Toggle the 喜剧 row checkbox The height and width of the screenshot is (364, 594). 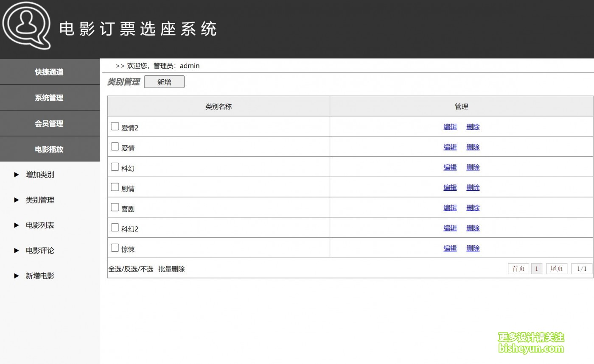pyautogui.click(x=115, y=207)
